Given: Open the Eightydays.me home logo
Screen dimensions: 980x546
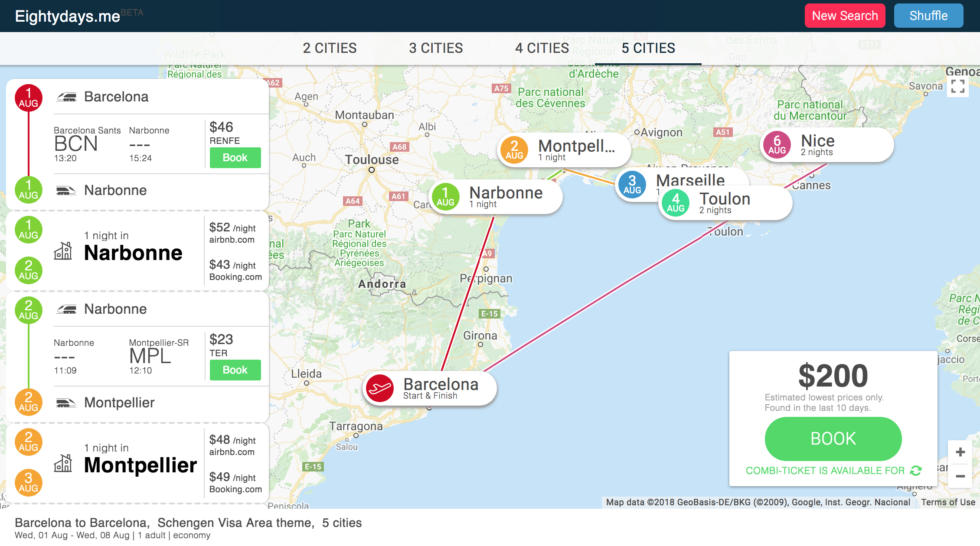Looking at the screenshot, I should click(x=68, y=16).
